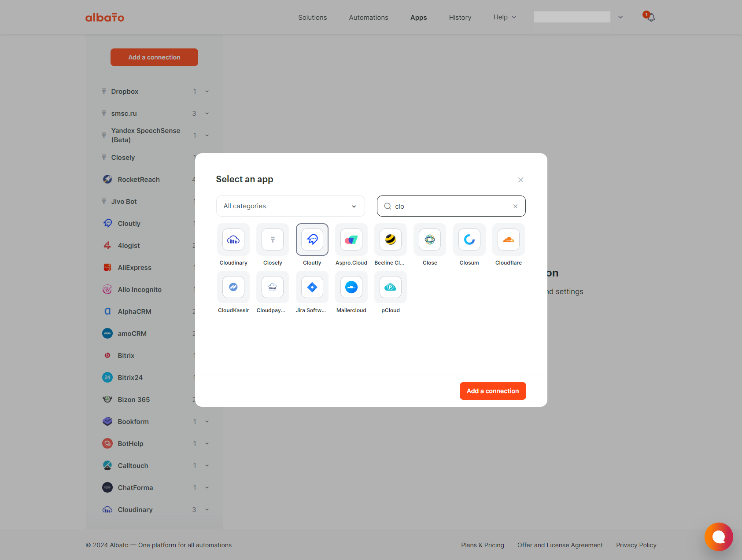Pick the Jira Software app icon

tap(312, 287)
